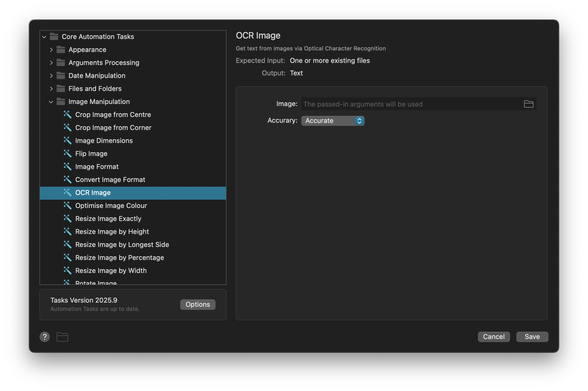Click the Options button

point(197,304)
